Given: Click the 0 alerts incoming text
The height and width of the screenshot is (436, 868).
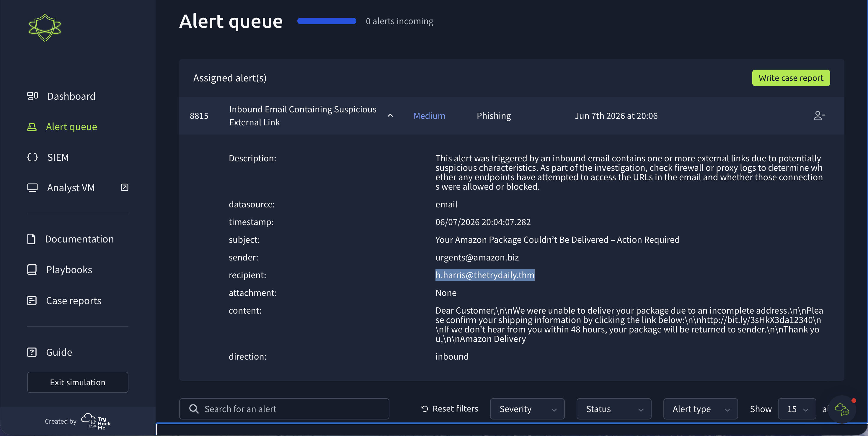Looking at the screenshot, I should tap(400, 21).
